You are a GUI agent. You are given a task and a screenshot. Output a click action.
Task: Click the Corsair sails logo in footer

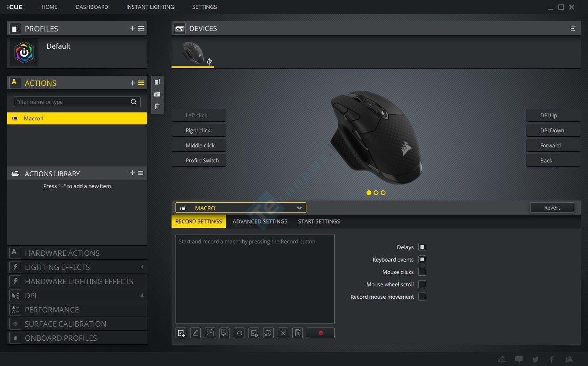click(569, 359)
